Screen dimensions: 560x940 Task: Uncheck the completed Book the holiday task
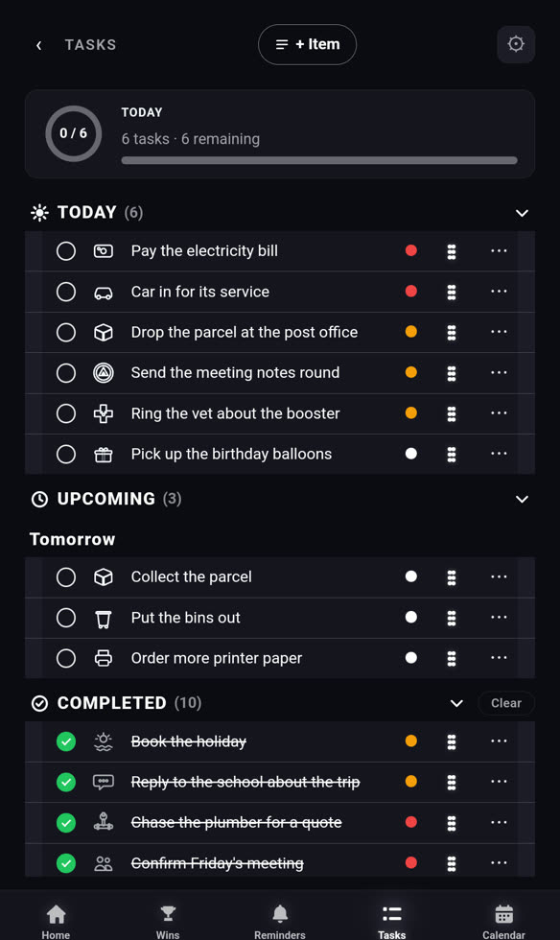[66, 741]
